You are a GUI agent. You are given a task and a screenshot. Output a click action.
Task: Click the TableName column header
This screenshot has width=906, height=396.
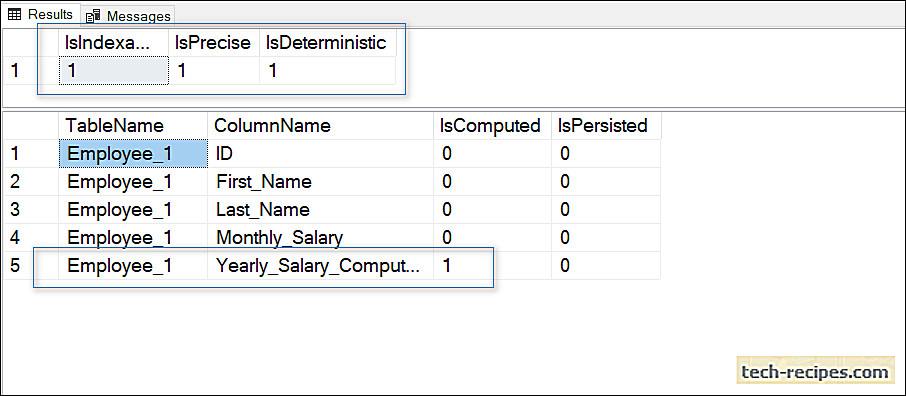click(133, 125)
